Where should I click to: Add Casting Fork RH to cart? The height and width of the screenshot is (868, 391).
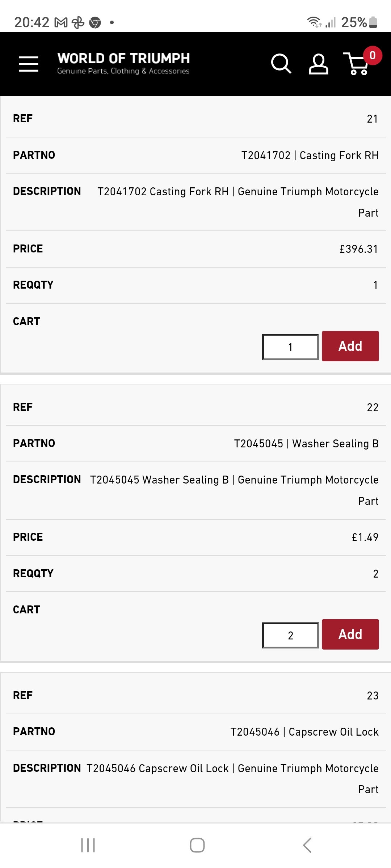[350, 346]
